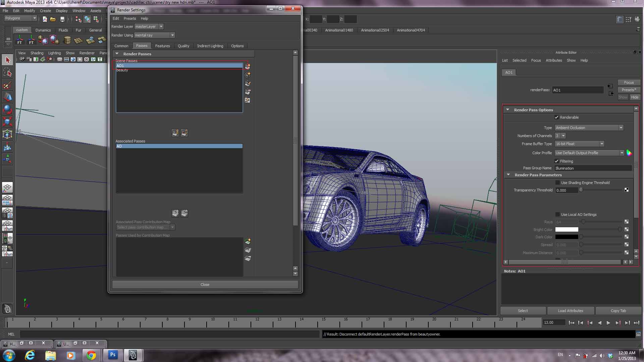Open color management icon next to Color Profile

[x=629, y=153]
